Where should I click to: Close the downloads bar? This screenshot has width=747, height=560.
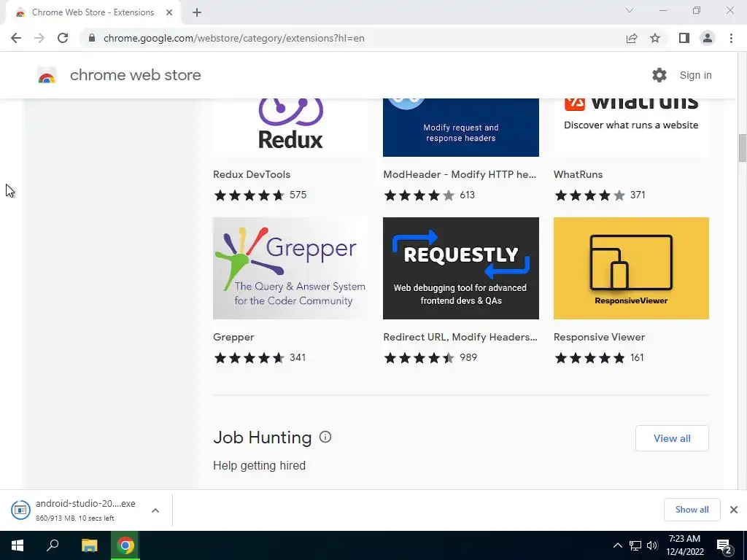(734, 510)
